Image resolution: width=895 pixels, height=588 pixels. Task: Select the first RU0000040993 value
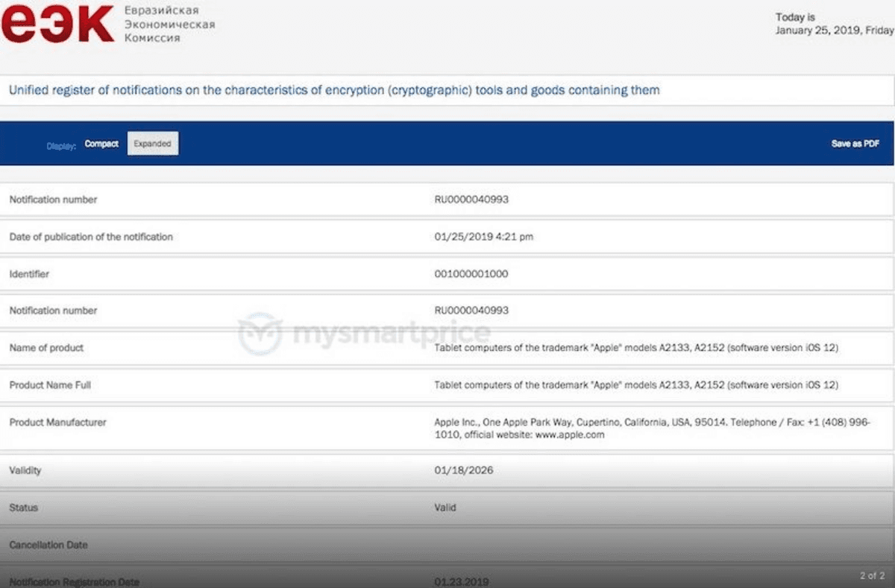[471, 200]
